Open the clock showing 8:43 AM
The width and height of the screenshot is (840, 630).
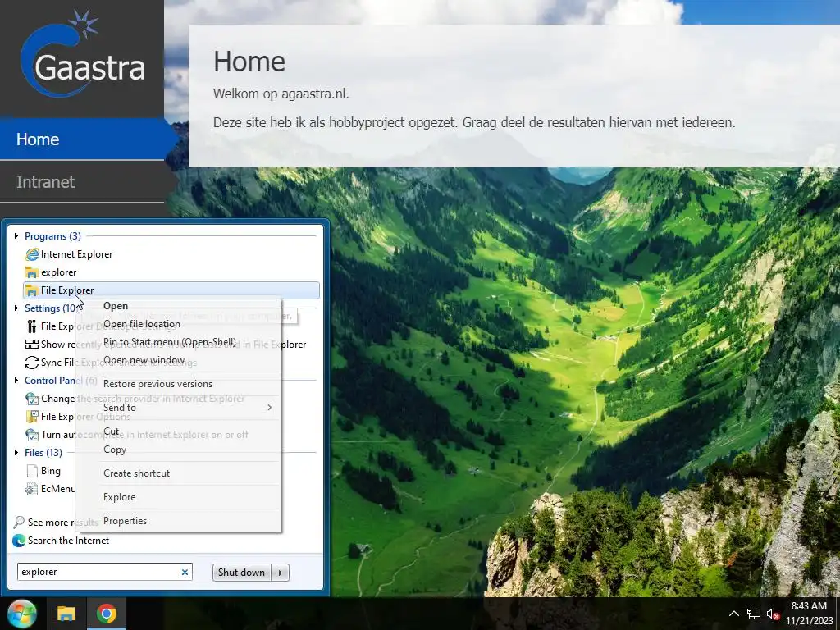tap(809, 614)
